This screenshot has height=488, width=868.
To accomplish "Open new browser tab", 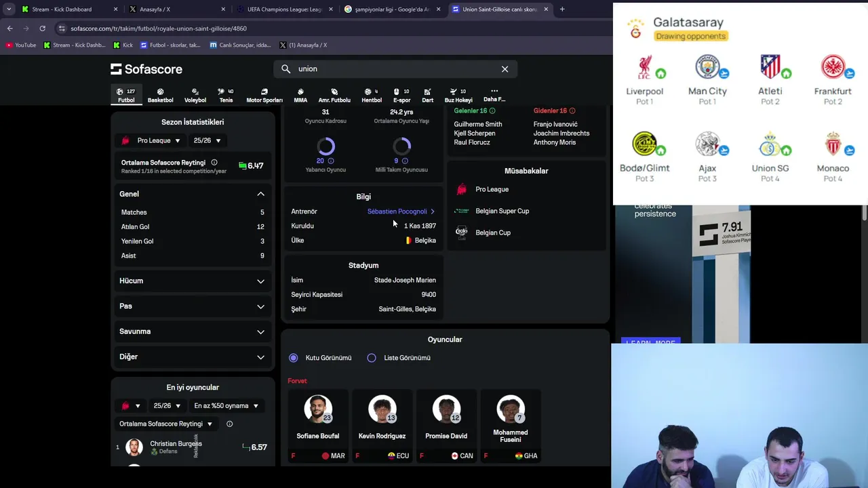I will [x=561, y=9].
